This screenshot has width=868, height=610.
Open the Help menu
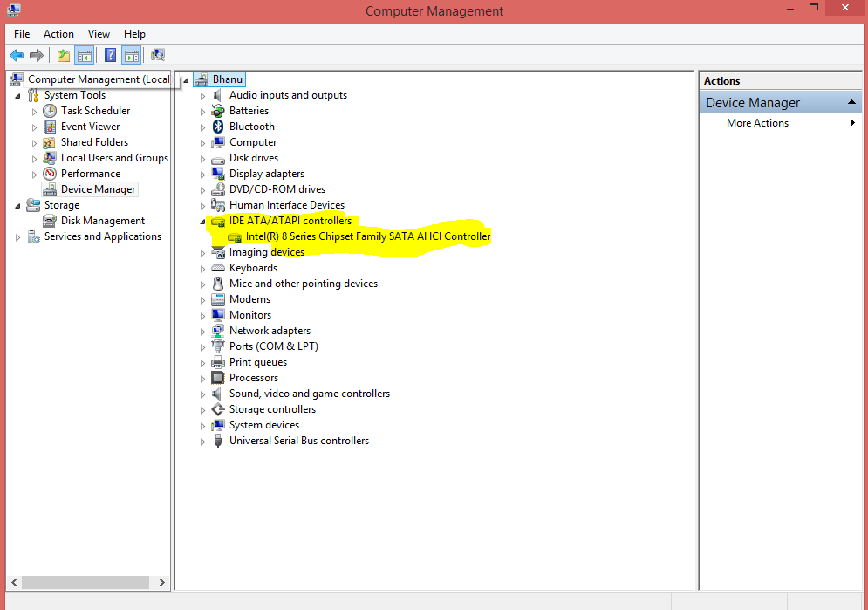pyautogui.click(x=134, y=34)
